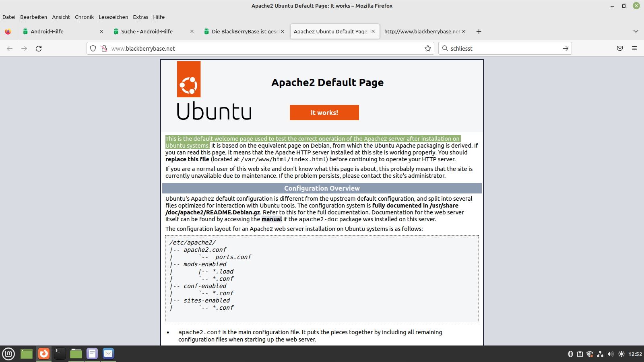
Task: Close the Apache2 Ubuntu Default Page tab
Action: click(373, 31)
